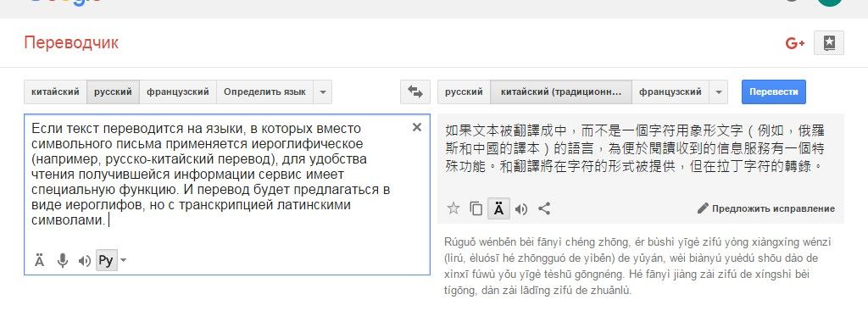Select китайский as source language
The width and height of the screenshot is (868, 333).
[55, 92]
